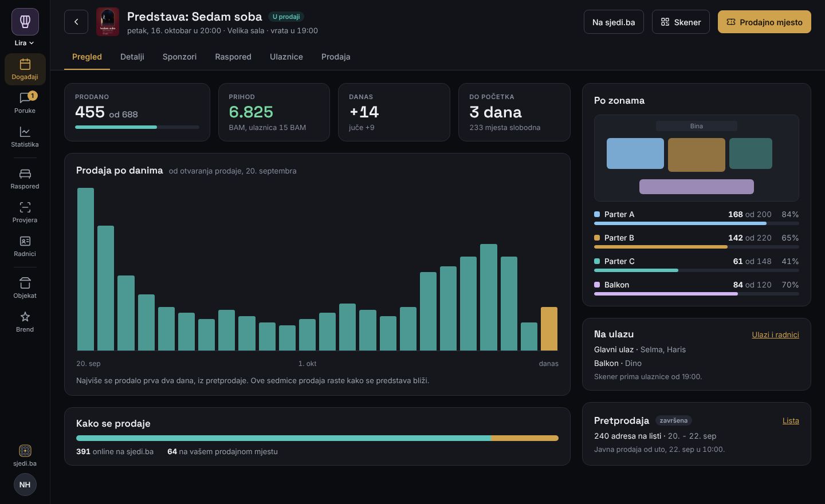The image size is (825, 504).
Task: Select the gold Parter B zone block
Action: 697,155
